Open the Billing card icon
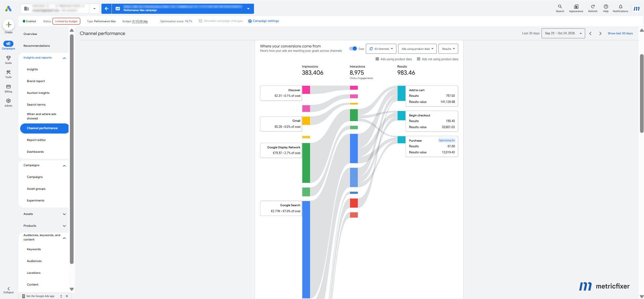Image resolution: width=644 pixels, height=299 pixels. point(8,86)
